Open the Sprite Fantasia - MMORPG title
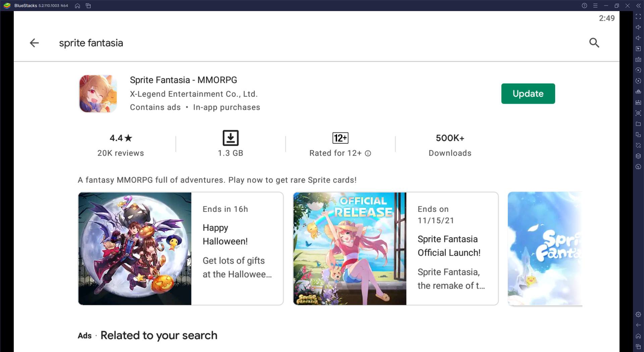Image resolution: width=644 pixels, height=352 pixels. pos(183,80)
